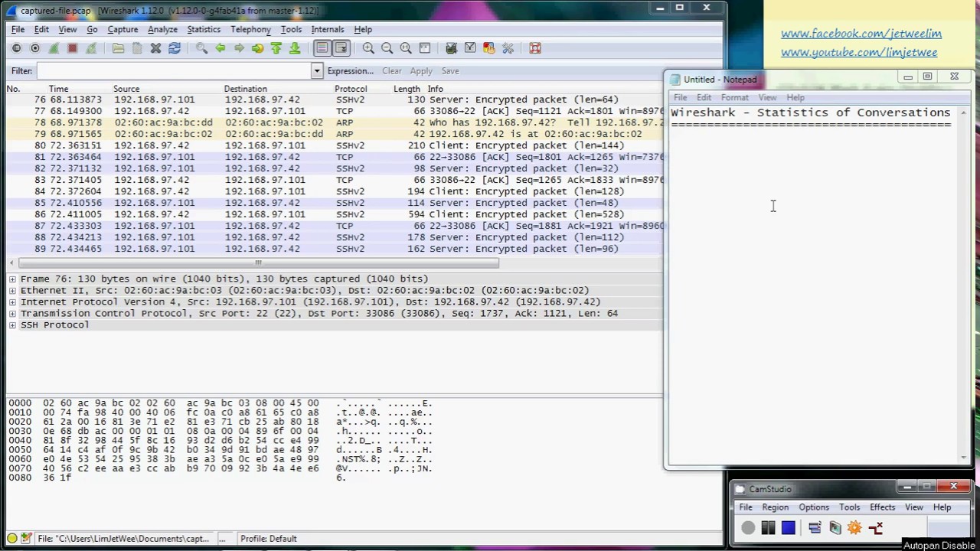Open capture options toolbar icon
The image size is (980, 551).
click(35, 48)
